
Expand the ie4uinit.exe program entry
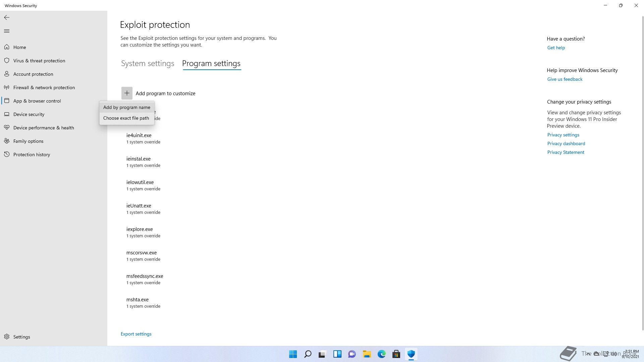[139, 135]
